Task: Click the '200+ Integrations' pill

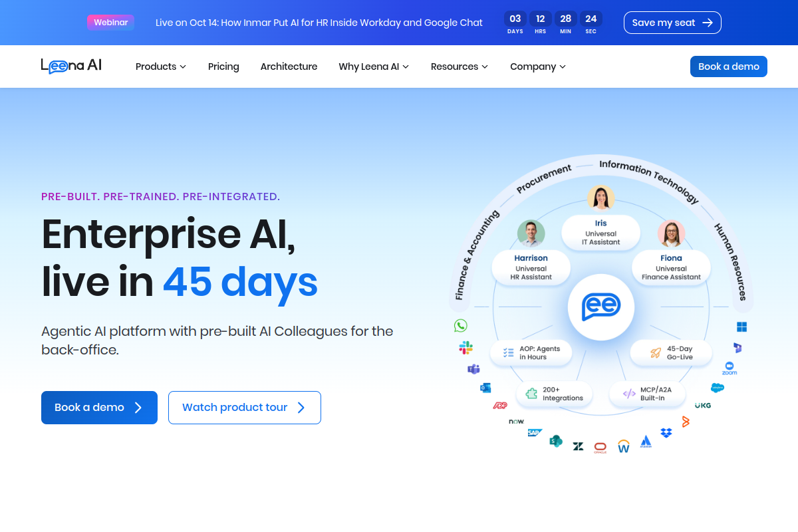Action: coord(555,394)
